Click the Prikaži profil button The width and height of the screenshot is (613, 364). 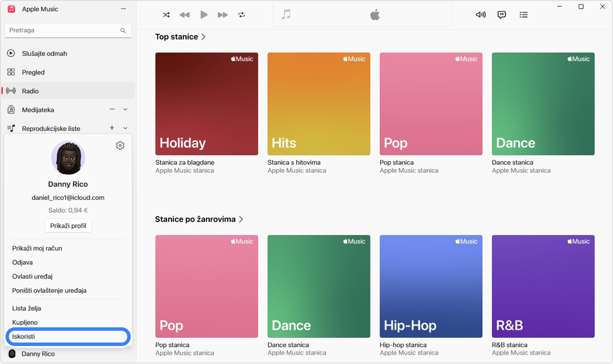click(68, 226)
